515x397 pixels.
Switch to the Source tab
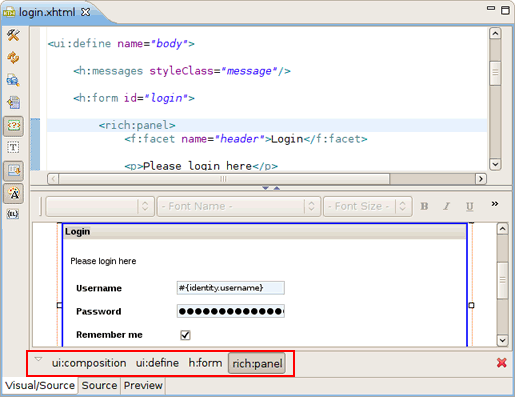99,386
